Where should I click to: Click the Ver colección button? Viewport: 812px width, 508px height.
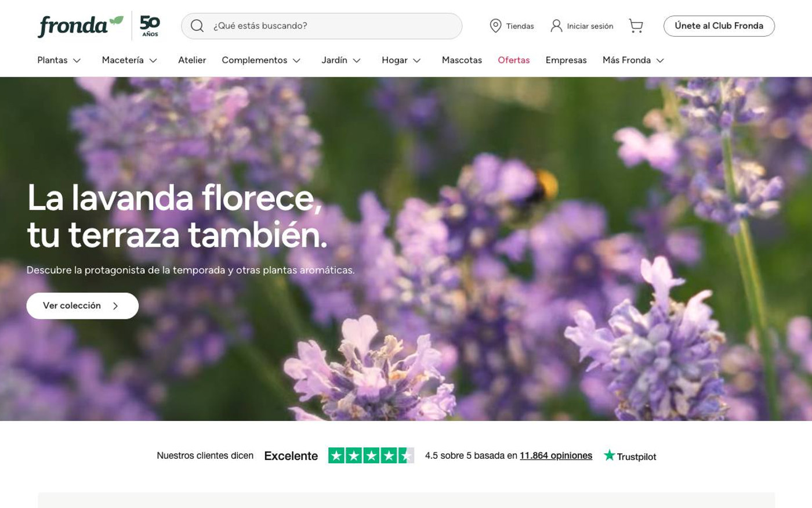click(x=82, y=306)
